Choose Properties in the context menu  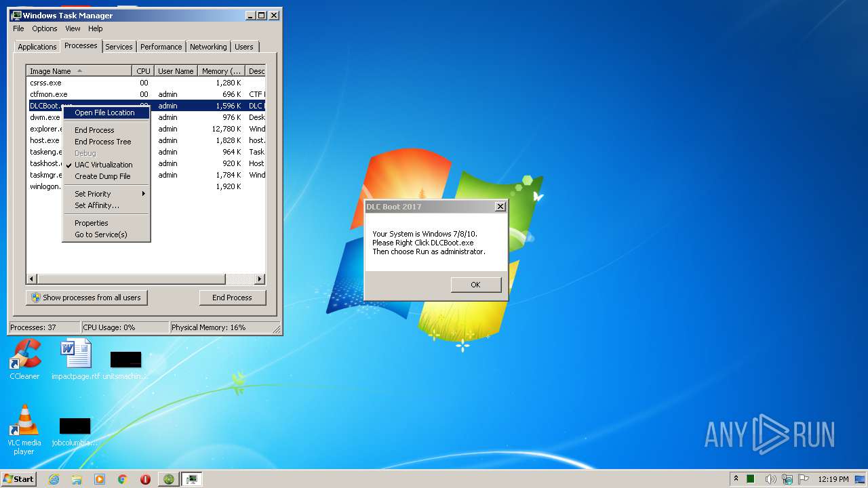106,223
